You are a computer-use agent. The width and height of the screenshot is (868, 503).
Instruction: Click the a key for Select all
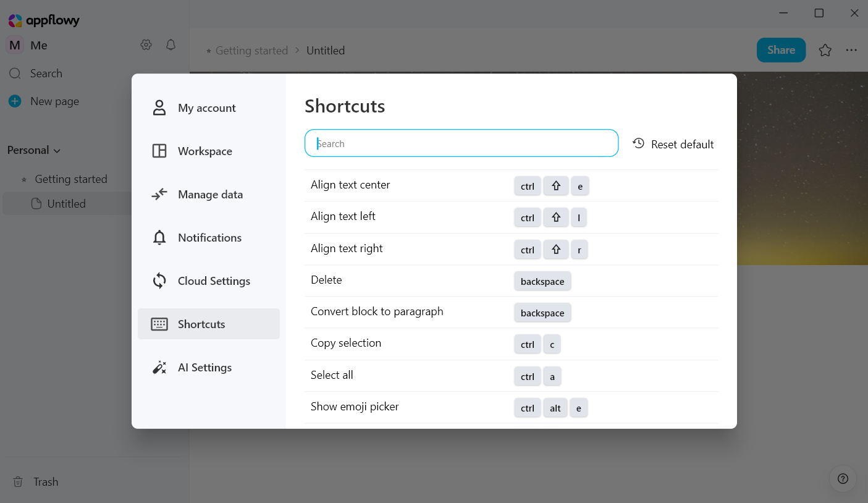[x=552, y=376]
